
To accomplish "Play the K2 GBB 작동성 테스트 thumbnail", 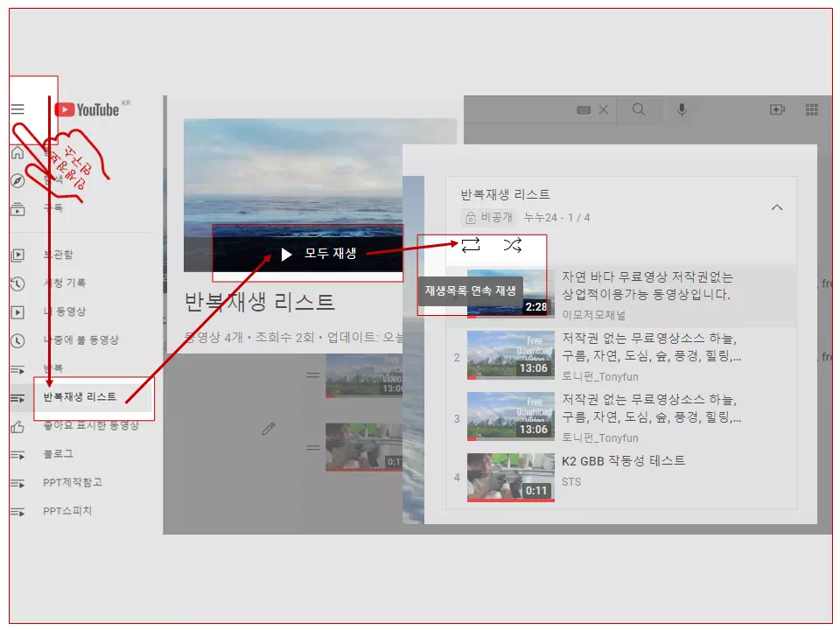I will point(511,477).
